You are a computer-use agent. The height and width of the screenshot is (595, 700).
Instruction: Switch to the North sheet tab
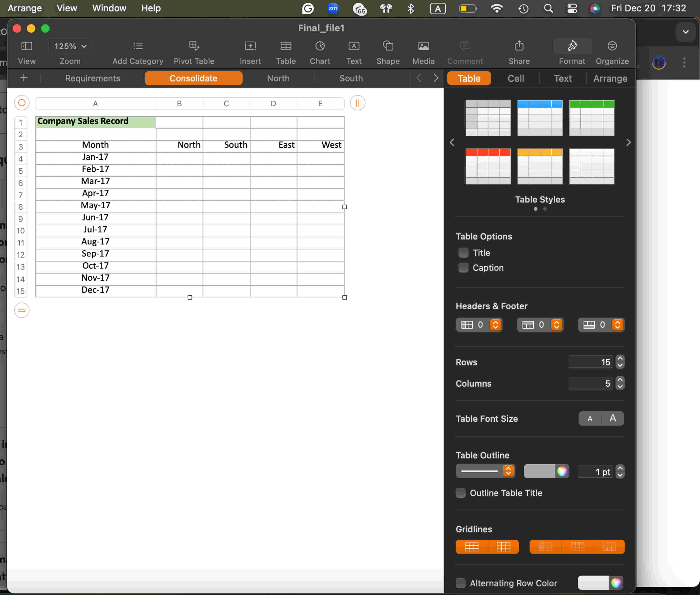[x=278, y=78]
